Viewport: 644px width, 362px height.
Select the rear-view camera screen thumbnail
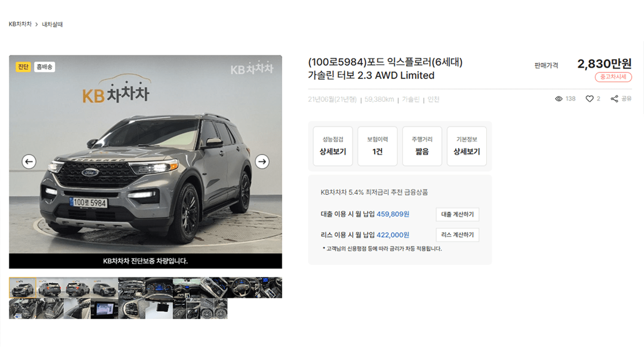tap(105, 308)
